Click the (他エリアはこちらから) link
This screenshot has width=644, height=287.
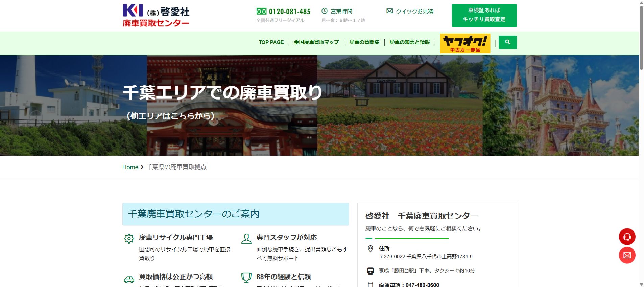tap(170, 116)
